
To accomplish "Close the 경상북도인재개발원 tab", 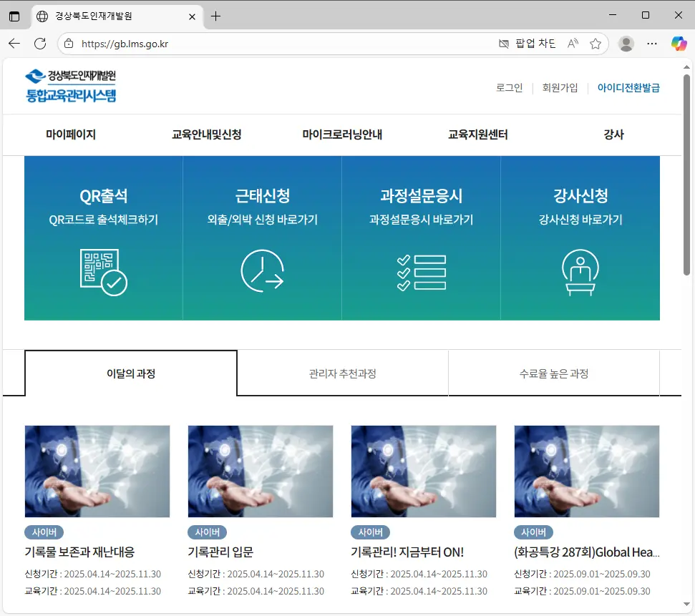I will click(x=192, y=16).
